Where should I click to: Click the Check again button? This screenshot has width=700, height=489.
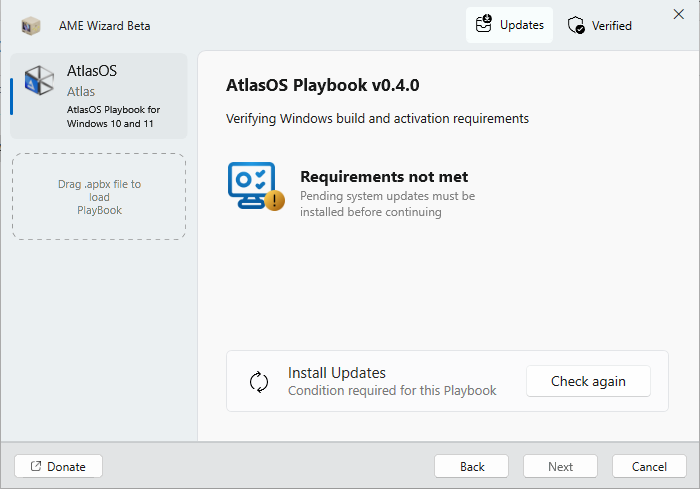point(588,381)
